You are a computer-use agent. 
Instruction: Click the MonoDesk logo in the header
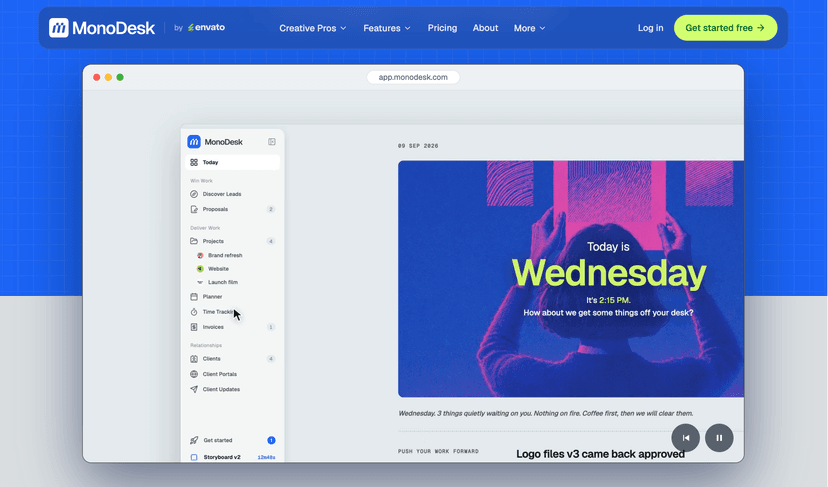(101, 28)
